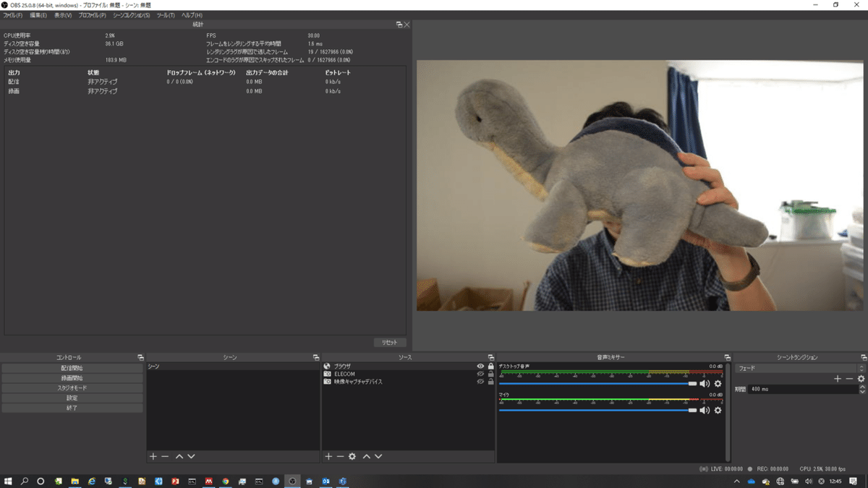Show hidden tray icons chevron
868x488 pixels.
(x=737, y=481)
